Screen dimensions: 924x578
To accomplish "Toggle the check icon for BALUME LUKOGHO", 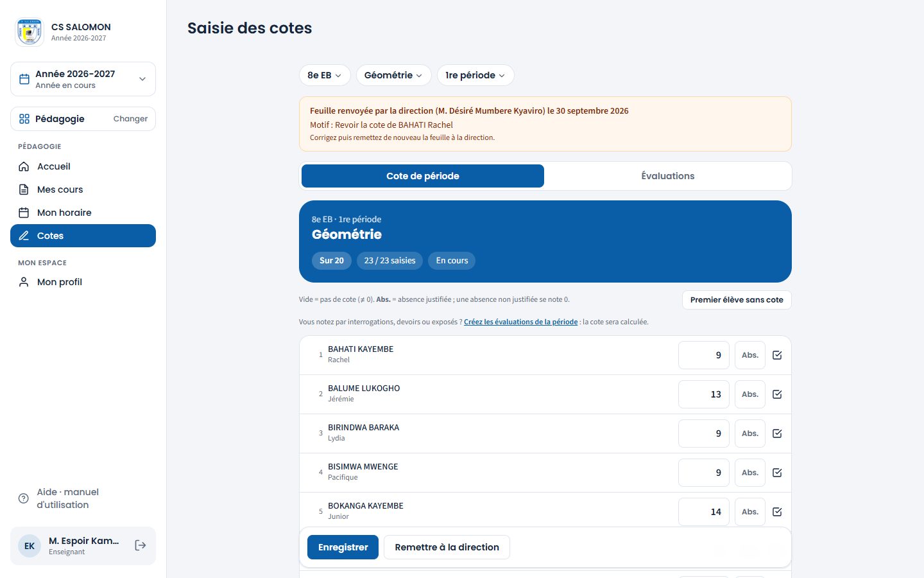I will click(x=777, y=394).
